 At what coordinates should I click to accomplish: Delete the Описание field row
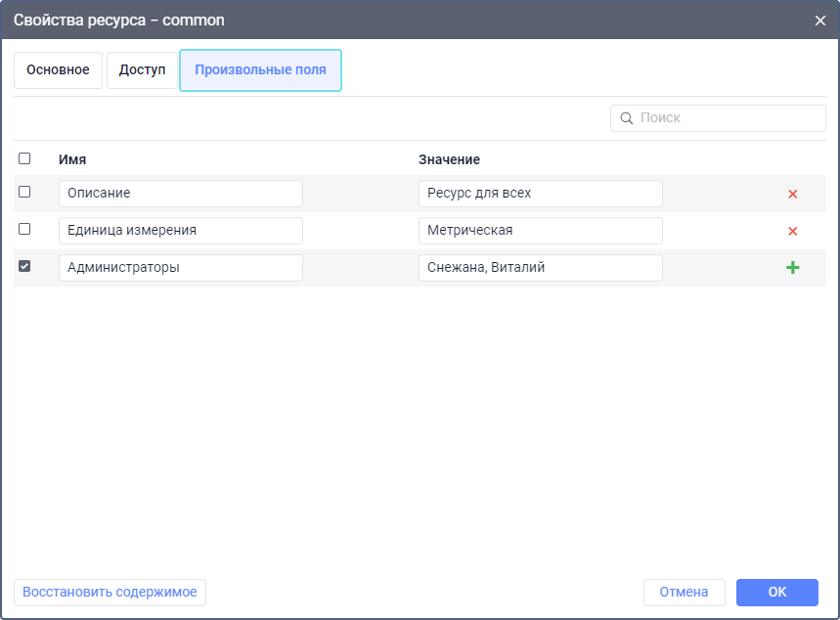pyautogui.click(x=793, y=194)
